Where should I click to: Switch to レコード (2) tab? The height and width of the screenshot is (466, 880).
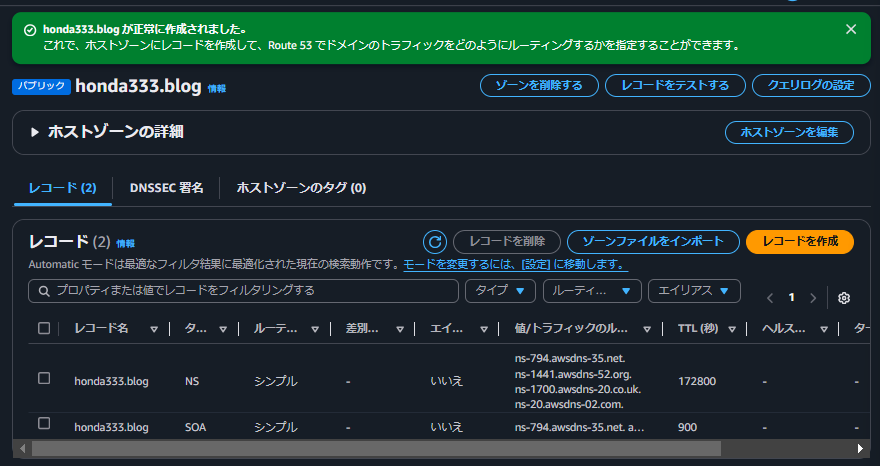(x=62, y=188)
